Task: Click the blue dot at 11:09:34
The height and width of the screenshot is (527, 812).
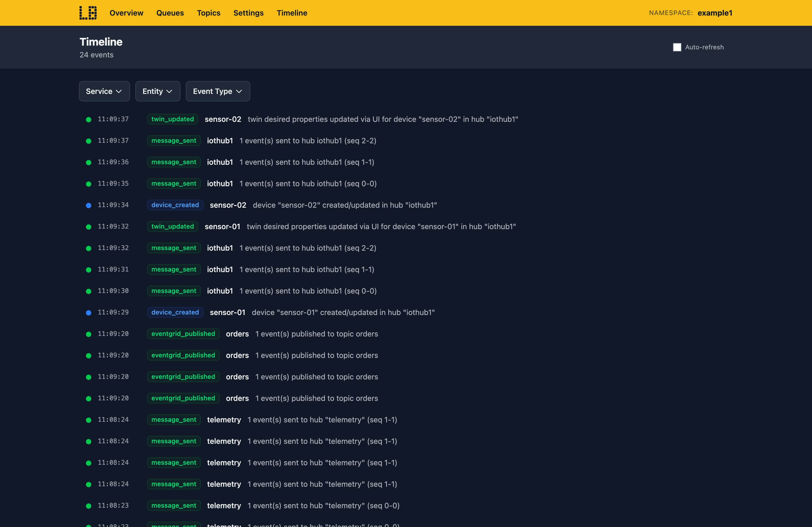Action: (89, 206)
